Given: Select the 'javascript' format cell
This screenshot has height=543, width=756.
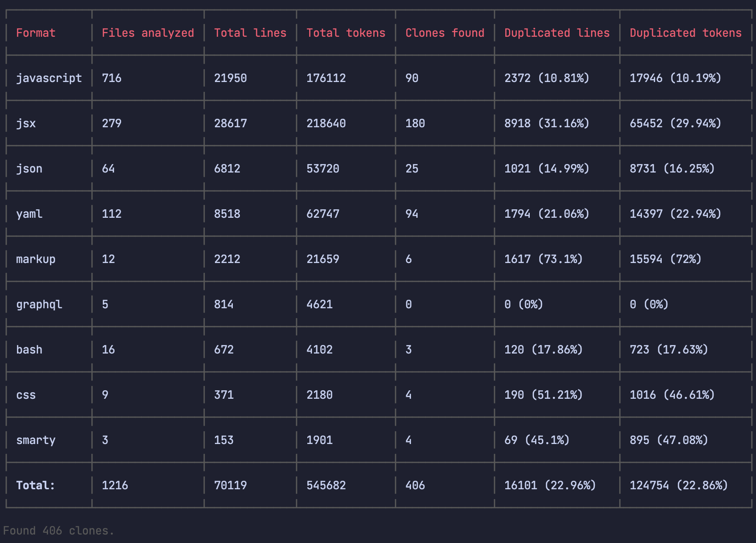Looking at the screenshot, I should (49, 78).
